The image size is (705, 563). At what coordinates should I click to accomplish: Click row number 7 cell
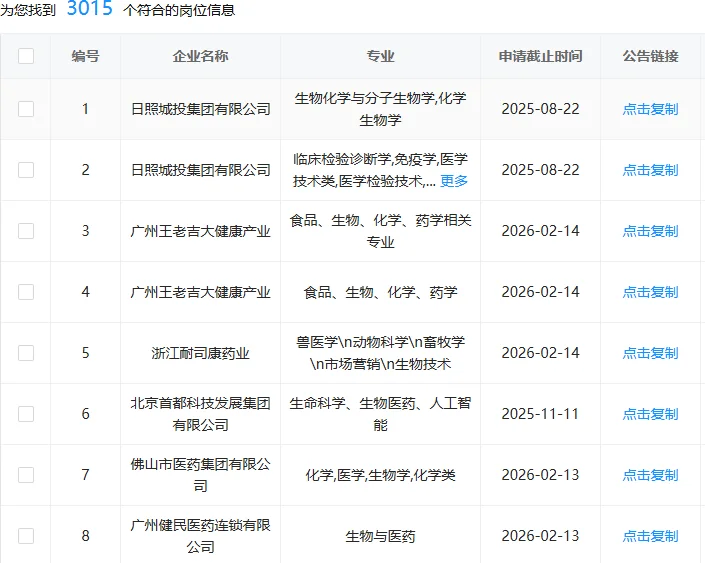coord(85,475)
